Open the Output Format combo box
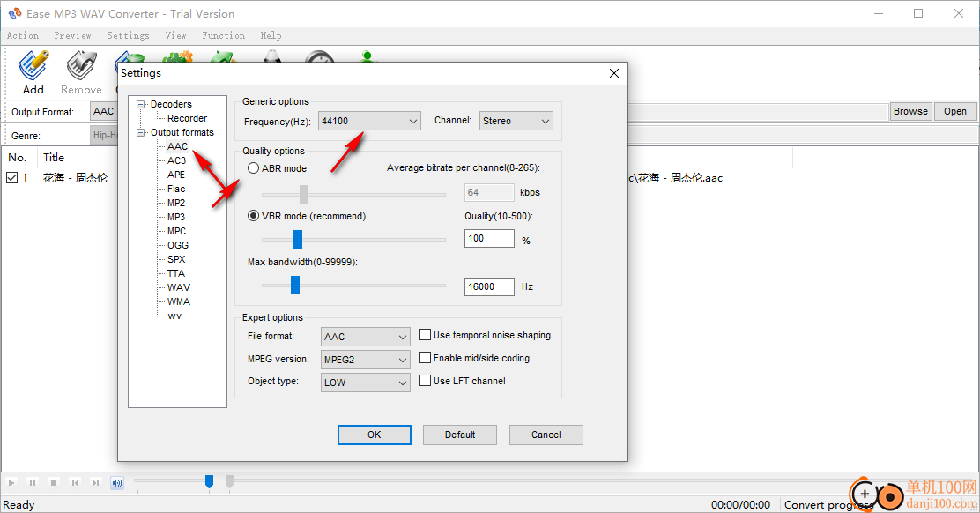 point(104,111)
